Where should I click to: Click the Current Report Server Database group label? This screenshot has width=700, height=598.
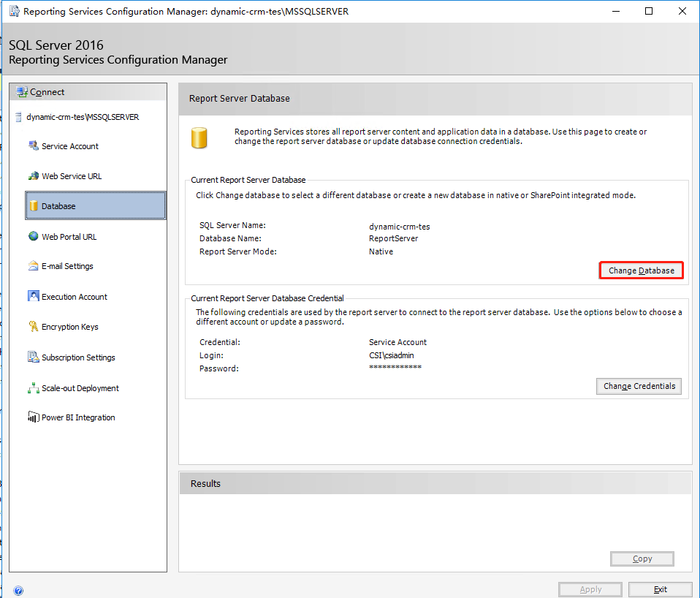248,180
